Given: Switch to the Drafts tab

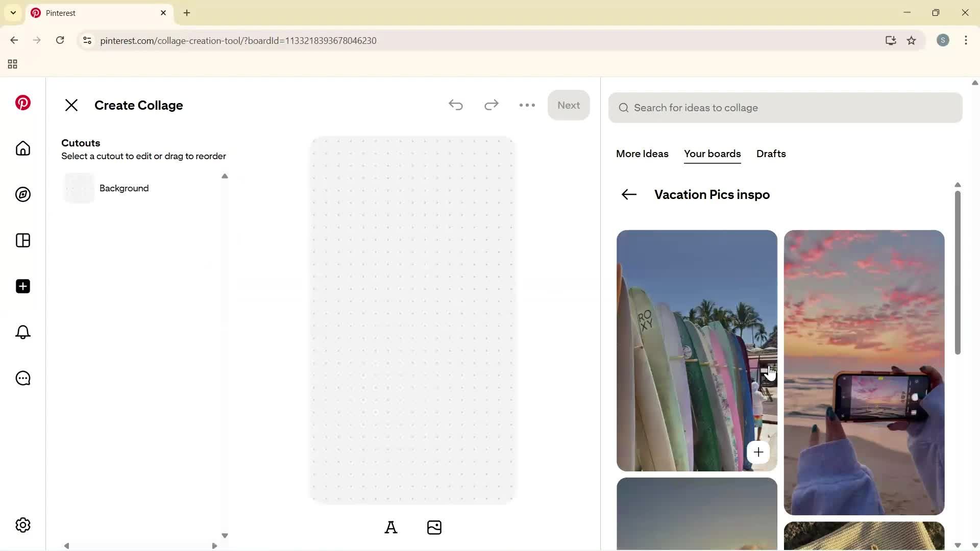Looking at the screenshot, I should coord(771,154).
